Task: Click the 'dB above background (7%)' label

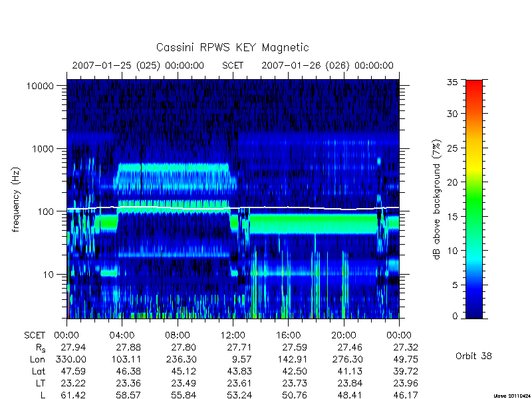Action: (x=438, y=199)
